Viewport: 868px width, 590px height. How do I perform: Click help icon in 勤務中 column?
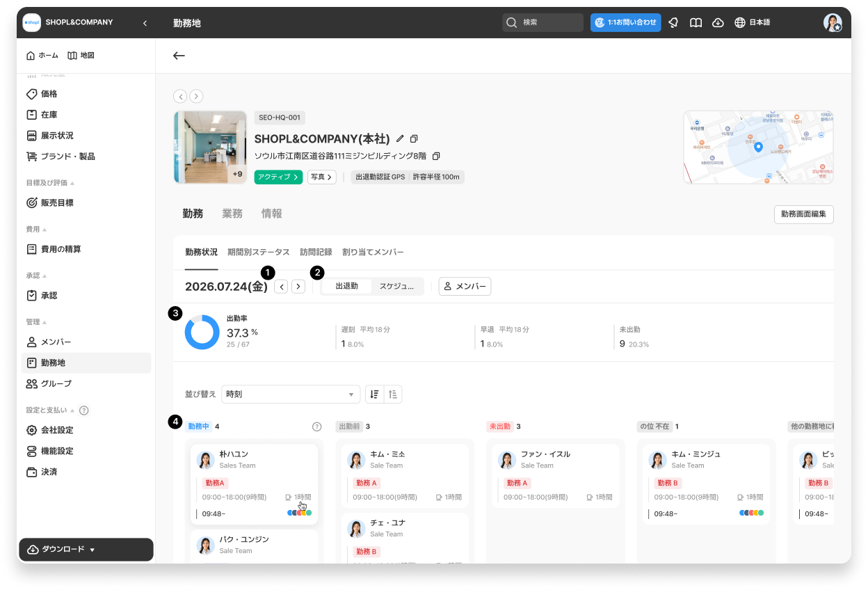click(x=317, y=426)
